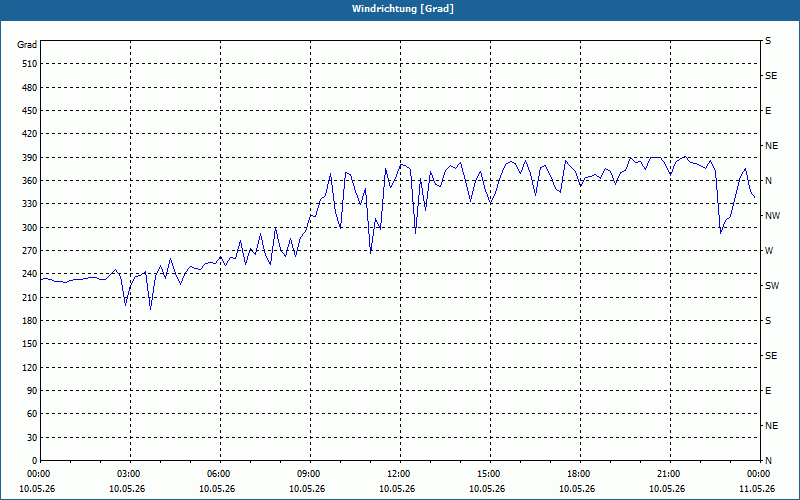Screen dimensions: 800x500
Task: Click the 03:00 time label
Action: click(x=130, y=474)
